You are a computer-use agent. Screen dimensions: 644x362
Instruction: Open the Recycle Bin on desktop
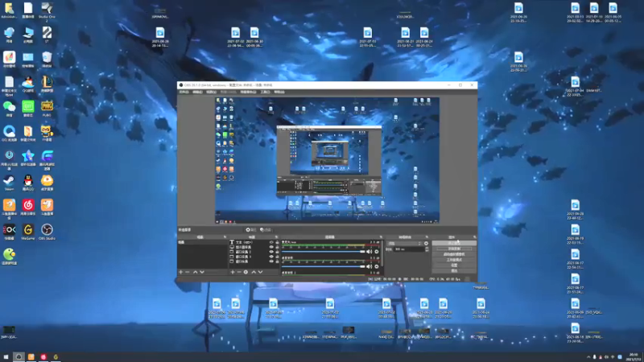click(47, 60)
